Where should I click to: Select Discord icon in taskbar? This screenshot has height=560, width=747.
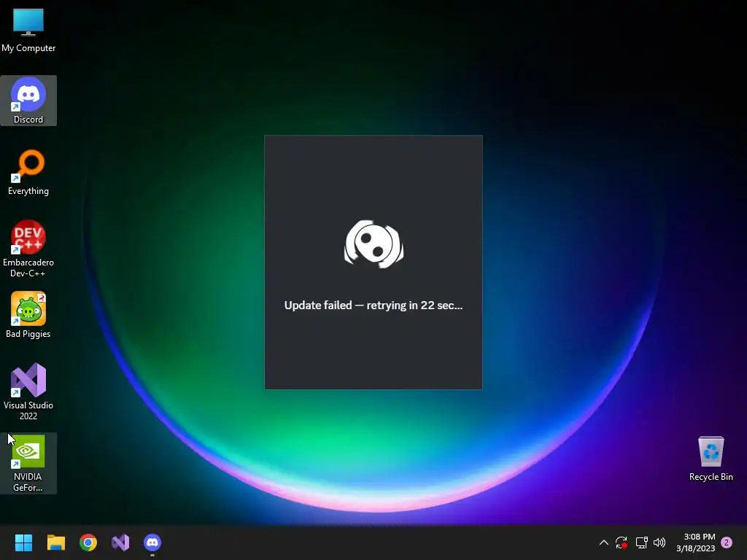click(x=152, y=542)
